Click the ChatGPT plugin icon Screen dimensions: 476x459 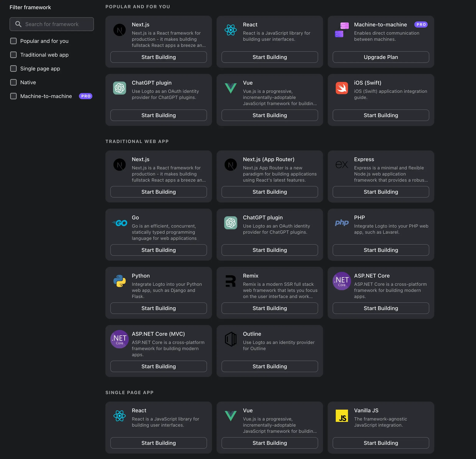pos(119,88)
